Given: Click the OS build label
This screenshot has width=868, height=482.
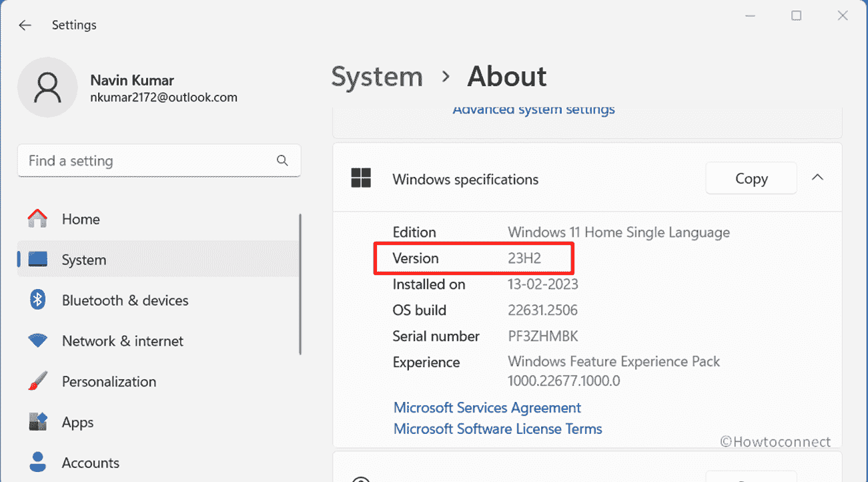Looking at the screenshot, I should pyautogui.click(x=419, y=310).
